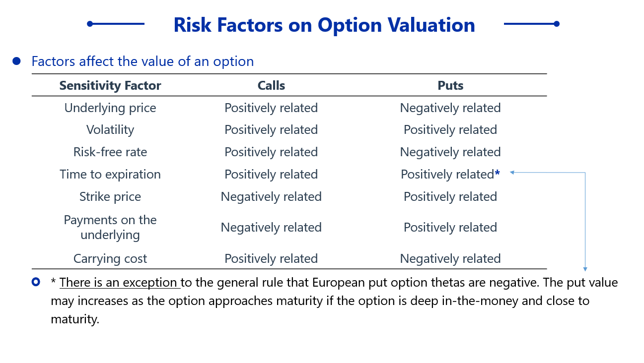Click the Payments on the underlying cell

[x=110, y=227]
